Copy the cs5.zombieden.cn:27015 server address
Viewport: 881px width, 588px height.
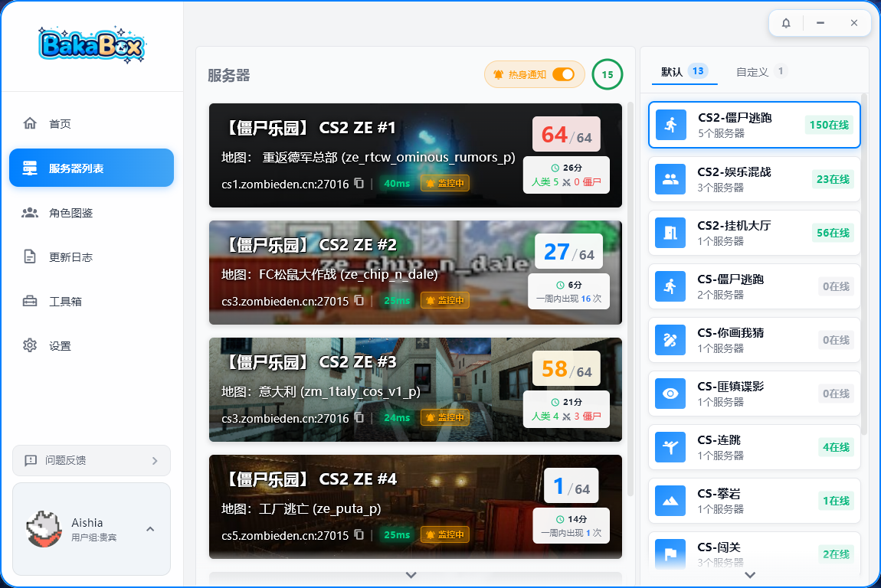(359, 535)
